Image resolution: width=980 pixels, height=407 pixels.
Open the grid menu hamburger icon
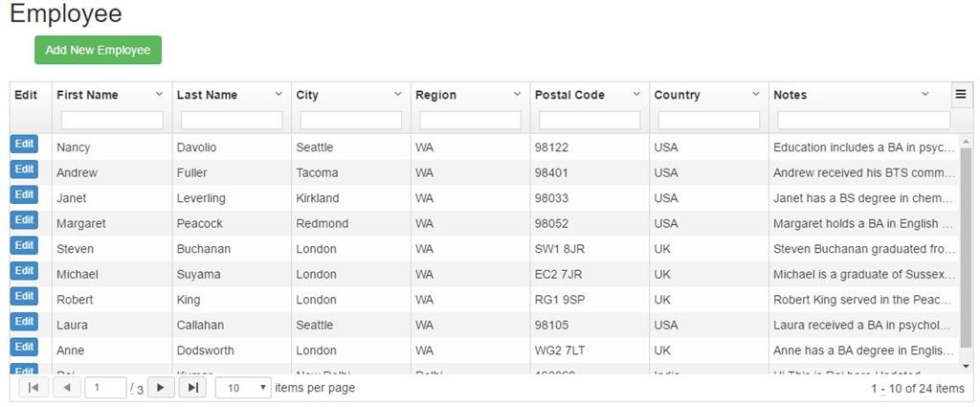(961, 94)
